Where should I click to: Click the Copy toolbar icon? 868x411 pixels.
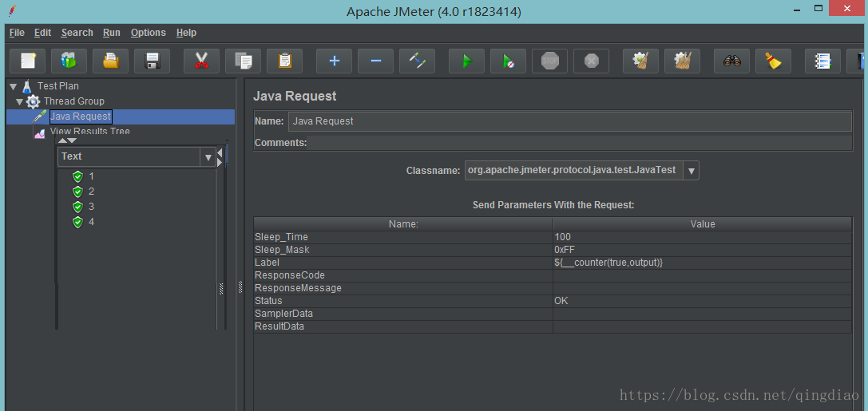coord(243,61)
